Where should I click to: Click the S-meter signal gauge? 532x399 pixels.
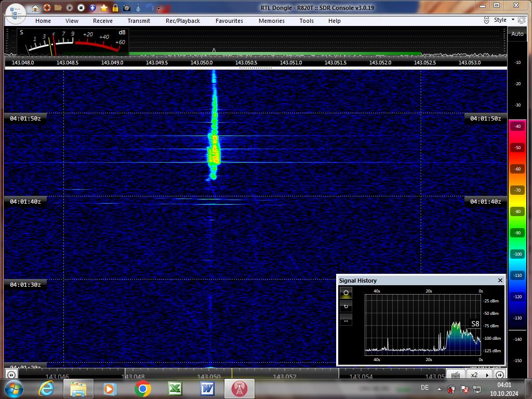point(73,42)
